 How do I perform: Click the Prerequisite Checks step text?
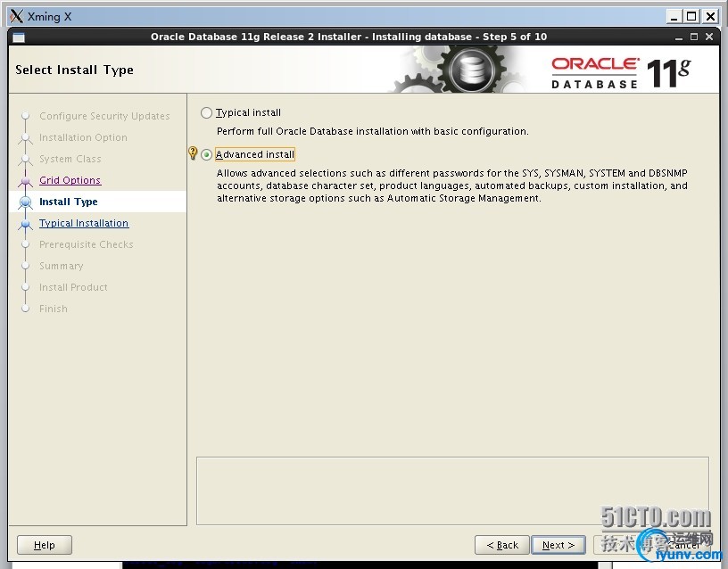click(x=87, y=244)
